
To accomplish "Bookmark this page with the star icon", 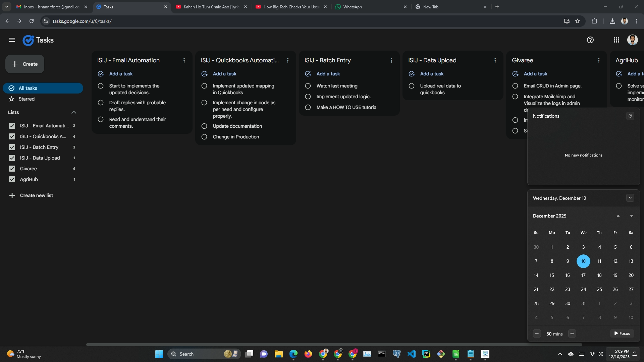I will 577,21.
